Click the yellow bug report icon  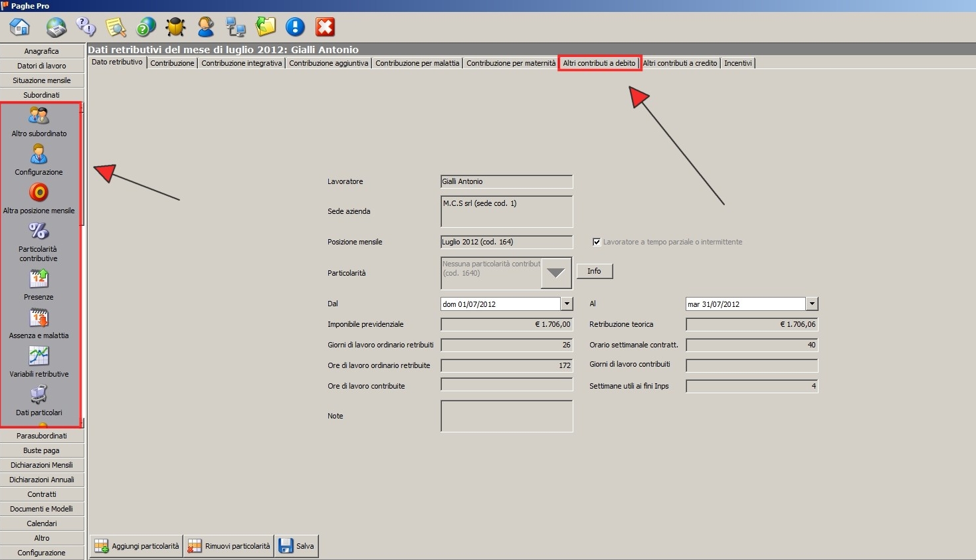pyautogui.click(x=175, y=27)
